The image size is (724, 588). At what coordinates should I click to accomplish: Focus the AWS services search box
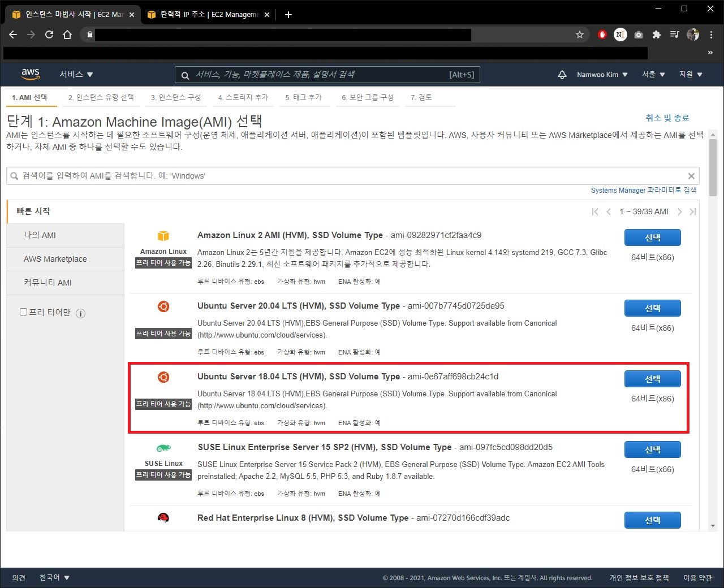(327, 75)
